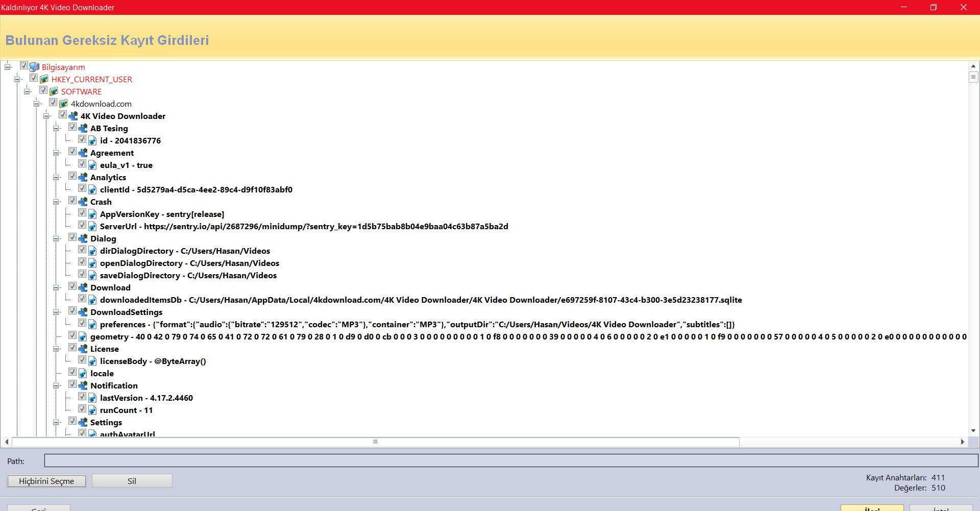This screenshot has height=511, width=980.
Task: Click the Notification key icon
Action: tap(83, 385)
